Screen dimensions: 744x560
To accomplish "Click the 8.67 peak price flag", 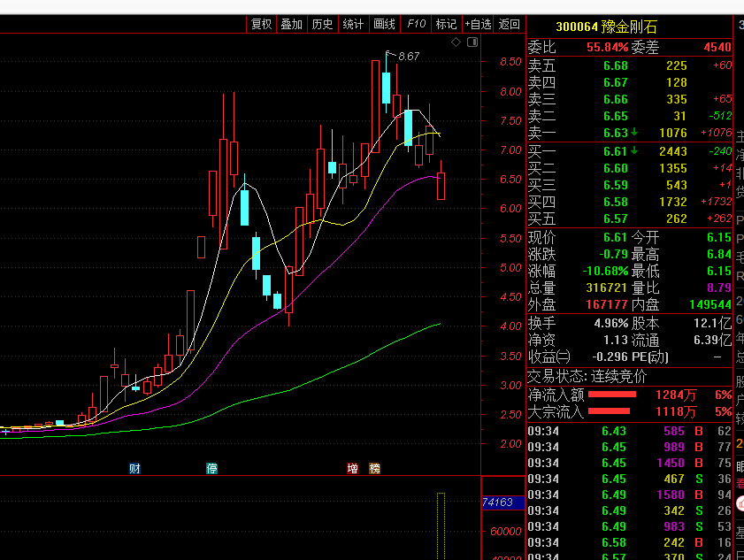I will pos(405,56).
